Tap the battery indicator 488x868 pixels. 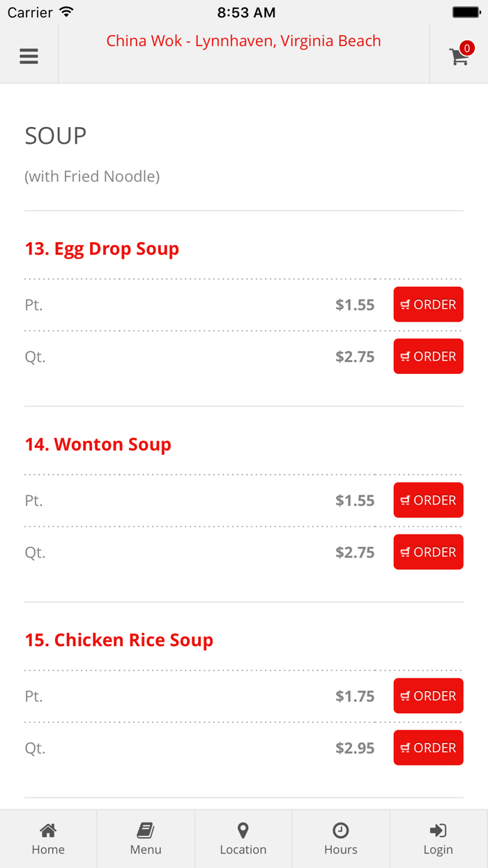point(466,11)
